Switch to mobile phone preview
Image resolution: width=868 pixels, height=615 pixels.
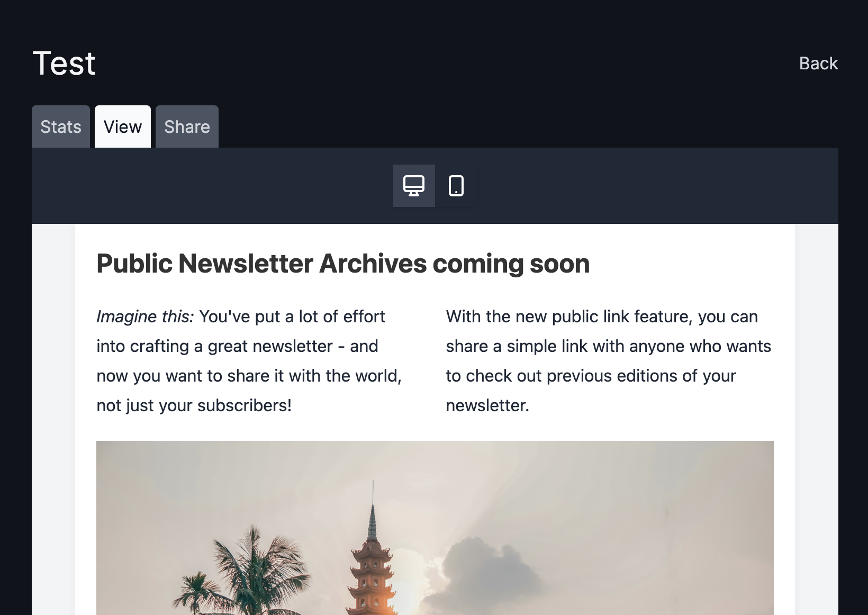tap(456, 186)
